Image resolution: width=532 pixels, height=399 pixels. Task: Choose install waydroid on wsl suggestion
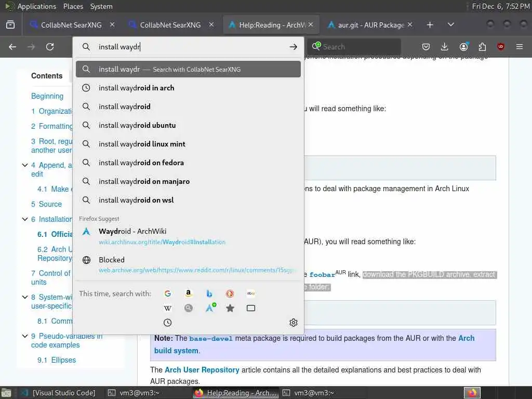pos(188,200)
